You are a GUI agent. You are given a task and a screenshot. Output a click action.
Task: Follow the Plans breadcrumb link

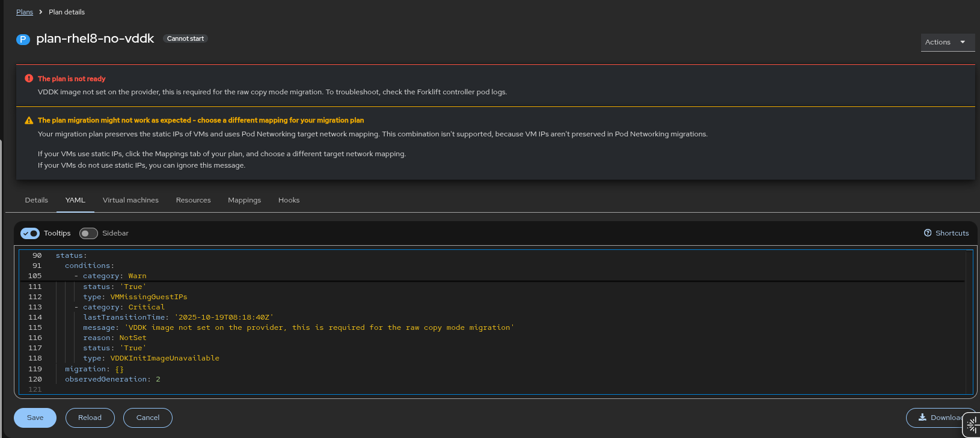[x=25, y=12]
